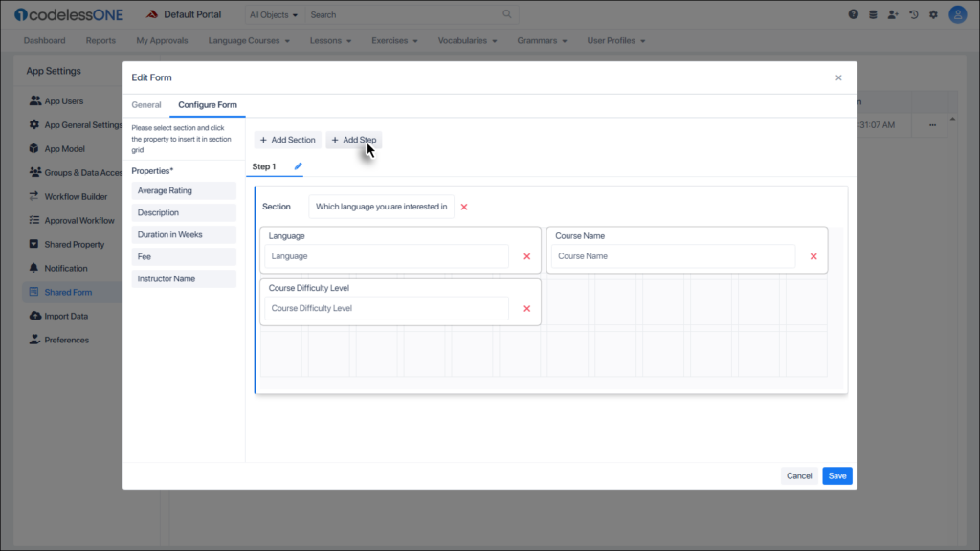Screen dimensions: 980x551
Task: Open the database stack icon
Action: point(873,14)
